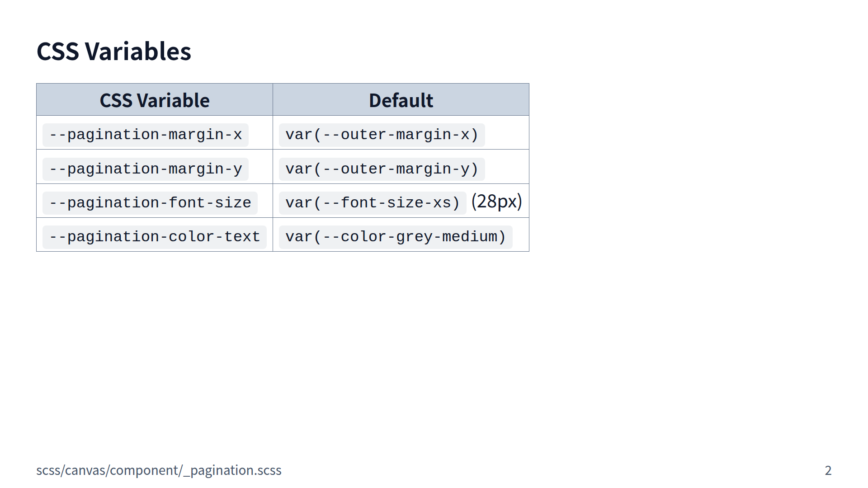Click 'font-size-xs' inside the var() value

pos(396,203)
